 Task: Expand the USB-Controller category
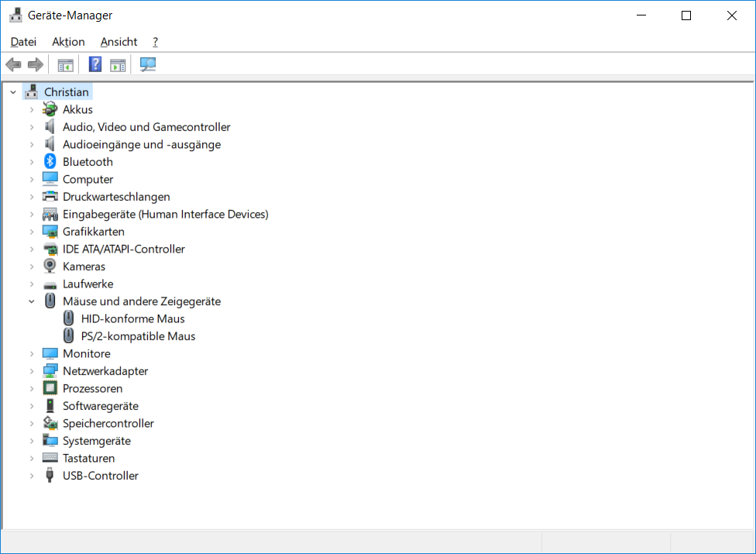32,476
